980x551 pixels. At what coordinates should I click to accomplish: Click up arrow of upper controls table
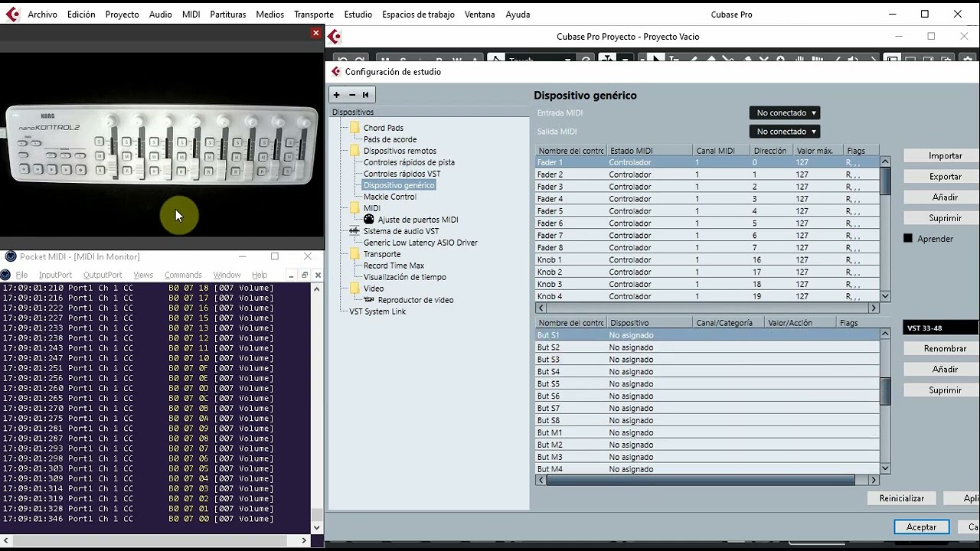pos(885,161)
